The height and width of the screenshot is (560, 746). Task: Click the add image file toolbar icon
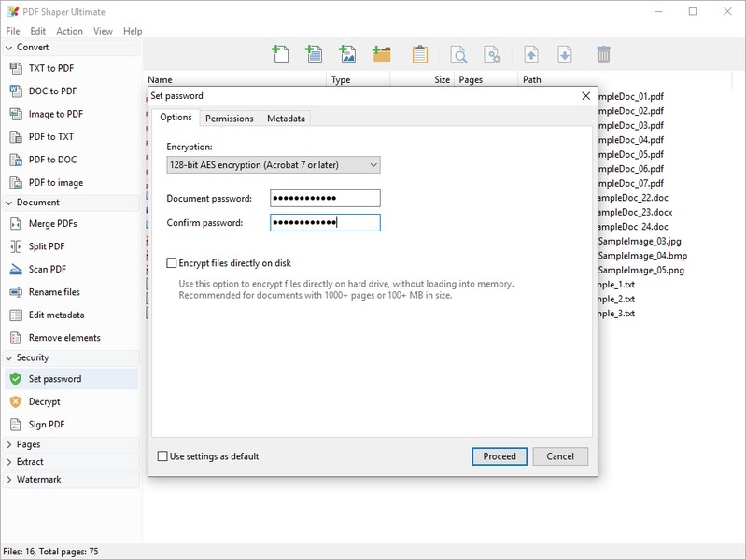click(347, 54)
